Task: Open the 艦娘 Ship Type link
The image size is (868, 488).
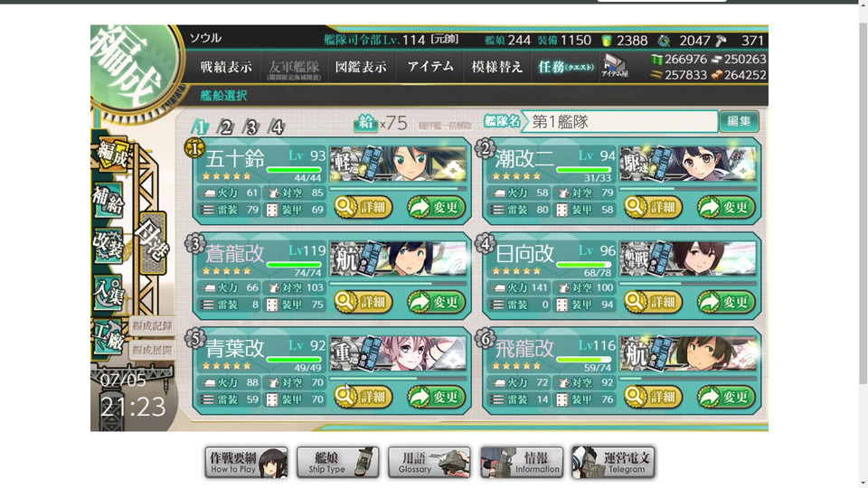Action: (x=337, y=463)
